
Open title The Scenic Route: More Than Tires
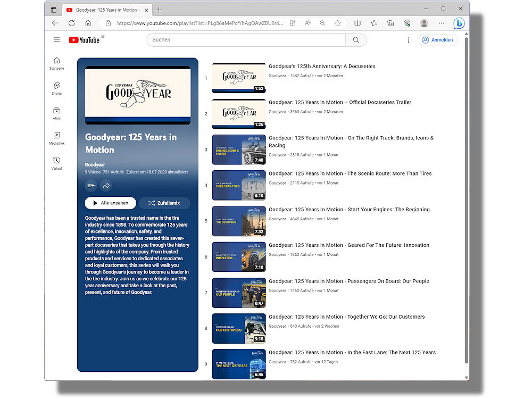[x=350, y=173]
